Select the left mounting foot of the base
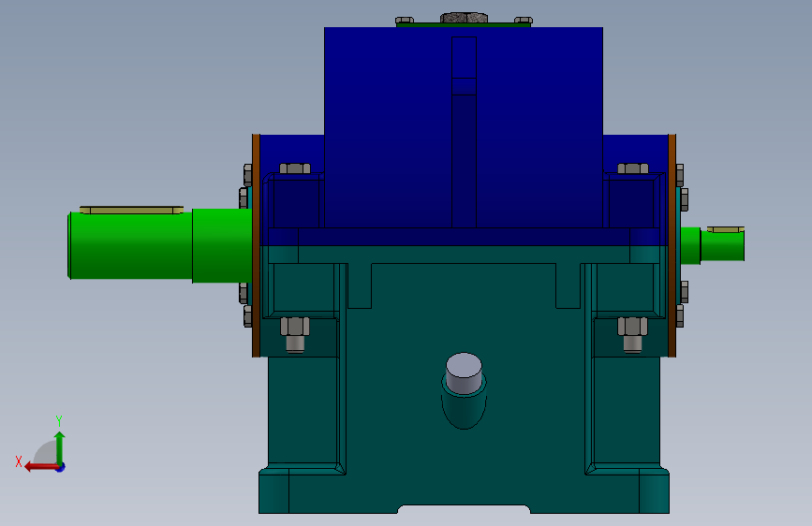The width and height of the screenshot is (812, 526). coord(274,490)
